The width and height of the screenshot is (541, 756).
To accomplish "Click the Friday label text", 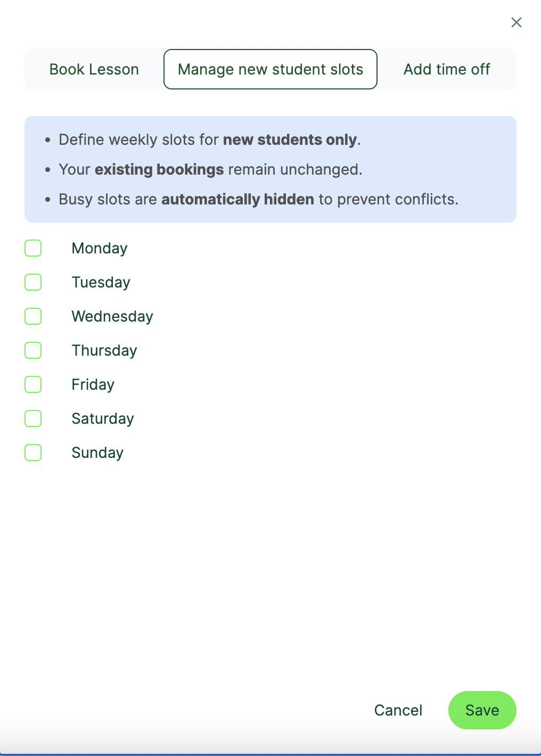I will [x=93, y=384].
